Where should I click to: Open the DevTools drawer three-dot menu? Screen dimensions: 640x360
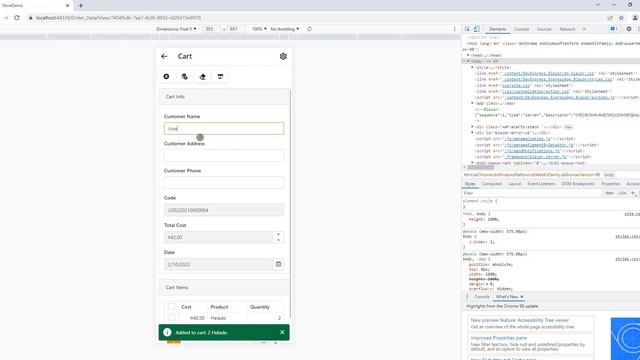click(467, 297)
